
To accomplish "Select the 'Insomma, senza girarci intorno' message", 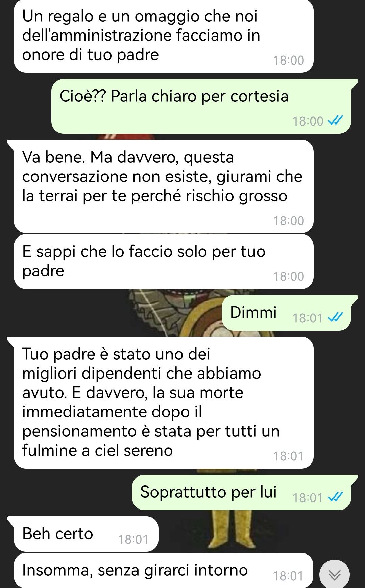I will (164, 571).
